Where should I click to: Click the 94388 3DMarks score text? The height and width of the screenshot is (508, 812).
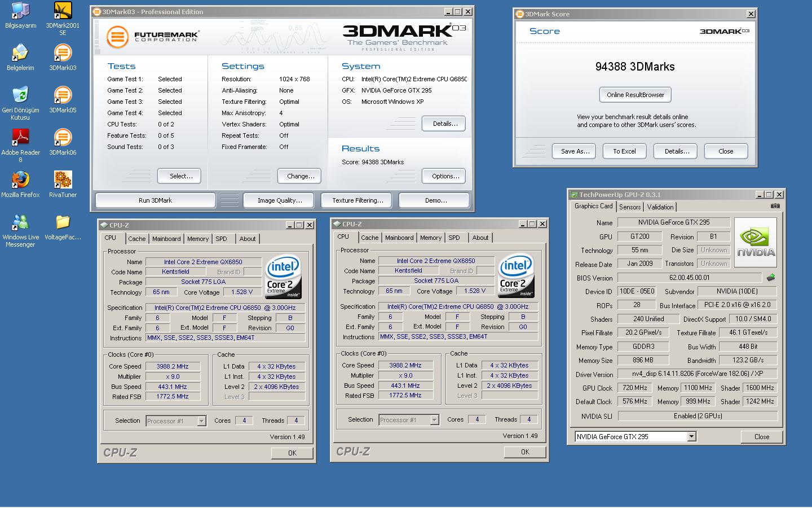pos(635,67)
